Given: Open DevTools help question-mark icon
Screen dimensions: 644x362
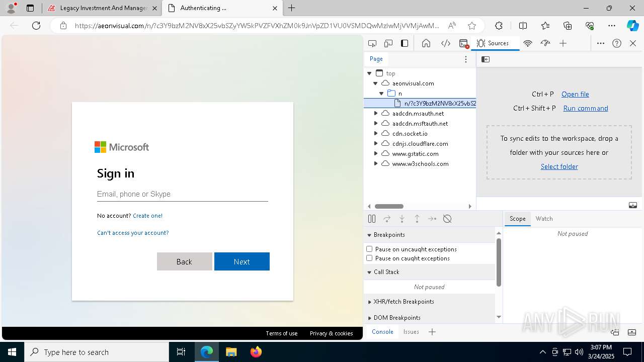Looking at the screenshot, I should pos(617,43).
